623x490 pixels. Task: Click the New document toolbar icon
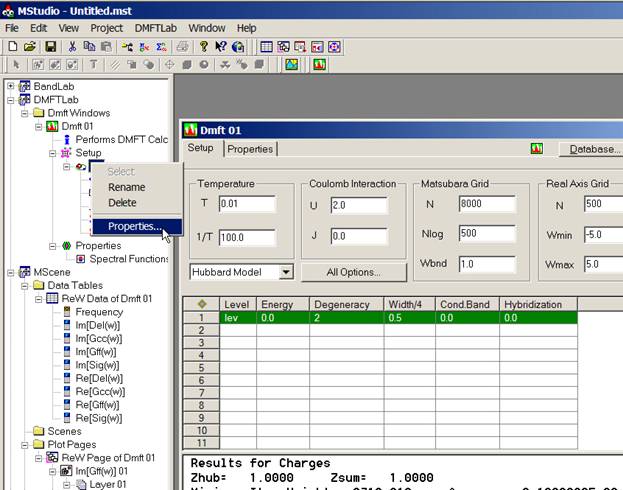click(12, 46)
